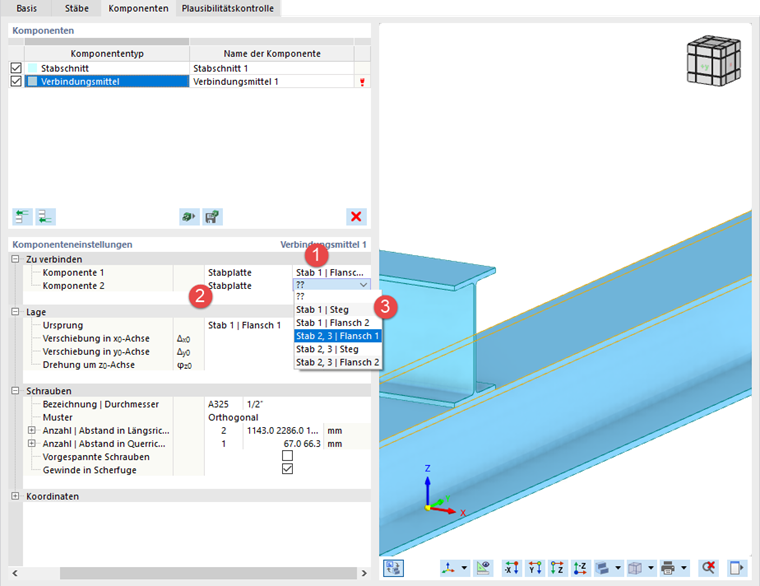Click coordinate axes display icon
760x586 pixels.
coord(448,568)
